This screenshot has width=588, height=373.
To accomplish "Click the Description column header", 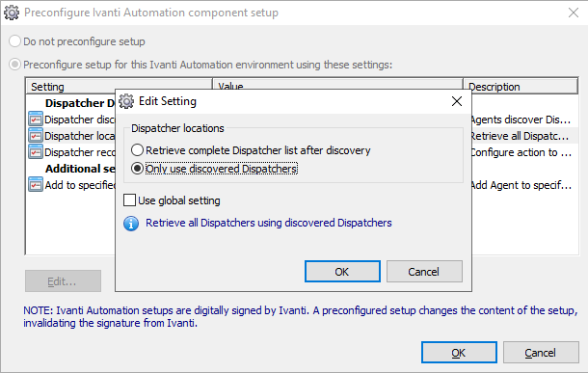I will pyautogui.click(x=521, y=87).
